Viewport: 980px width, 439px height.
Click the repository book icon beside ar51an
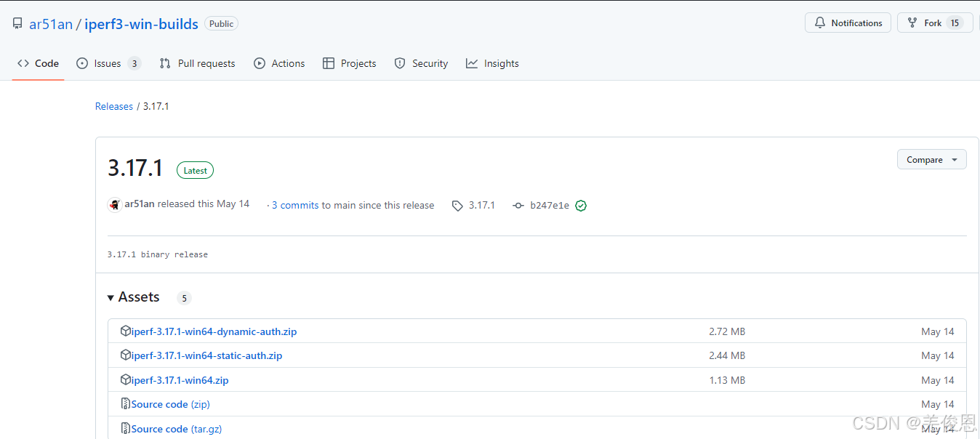pos(17,24)
